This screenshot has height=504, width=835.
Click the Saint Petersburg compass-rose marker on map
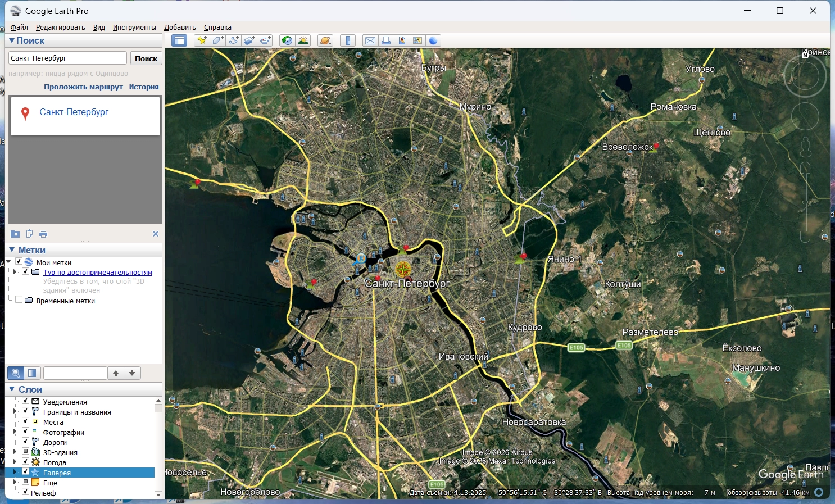403,270
